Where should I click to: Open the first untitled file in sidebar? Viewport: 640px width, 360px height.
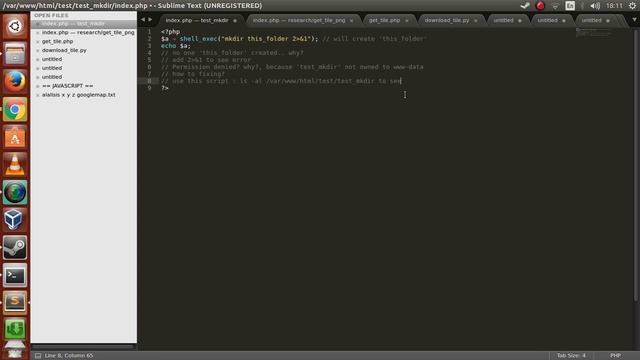(x=84, y=59)
